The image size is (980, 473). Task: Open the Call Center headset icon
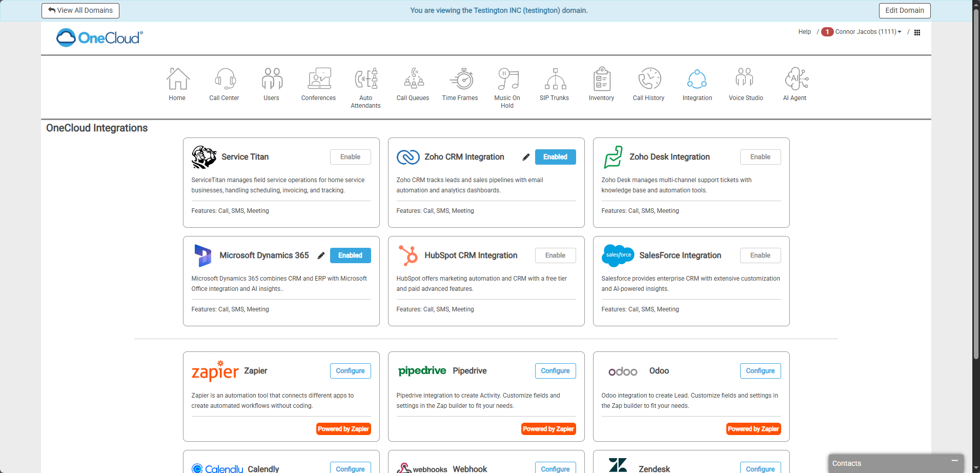pos(224,80)
